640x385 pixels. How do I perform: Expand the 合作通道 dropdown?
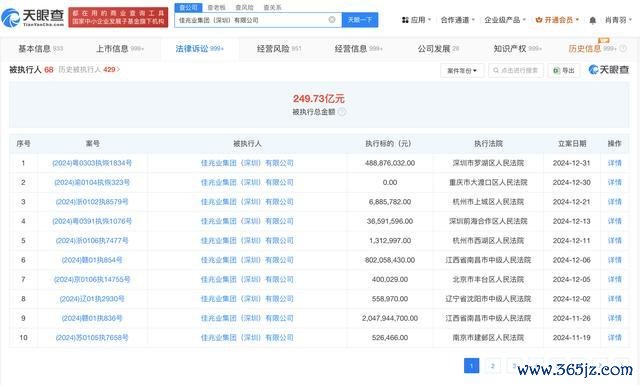coord(458,20)
